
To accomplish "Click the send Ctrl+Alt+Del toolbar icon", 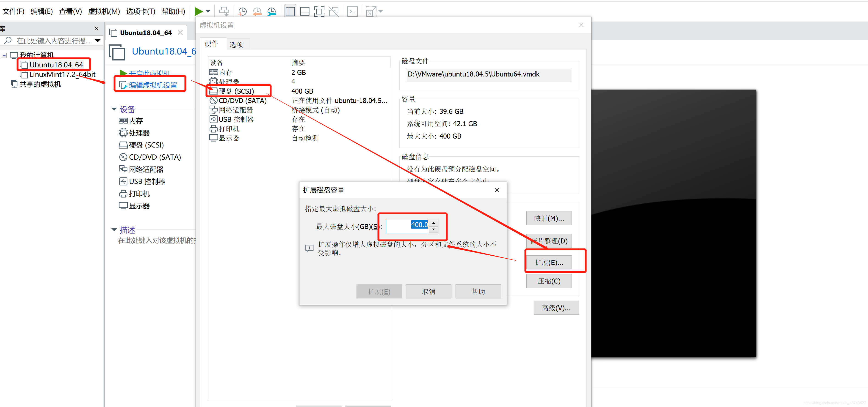I will tap(224, 11).
